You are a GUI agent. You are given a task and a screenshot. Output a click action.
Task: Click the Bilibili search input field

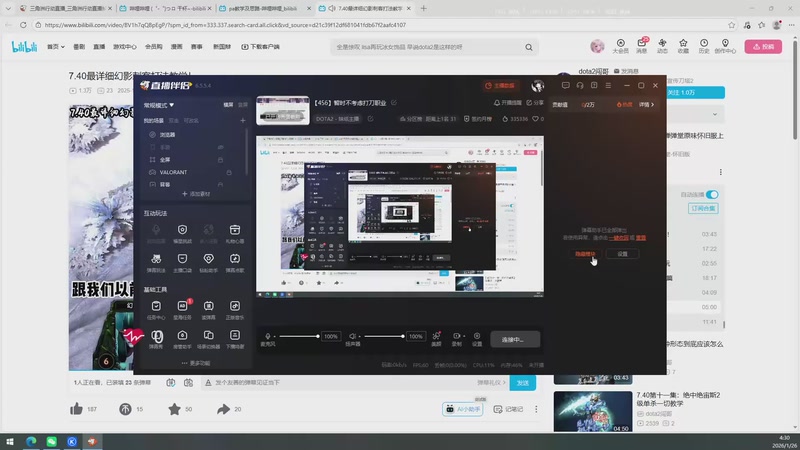(426, 47)
